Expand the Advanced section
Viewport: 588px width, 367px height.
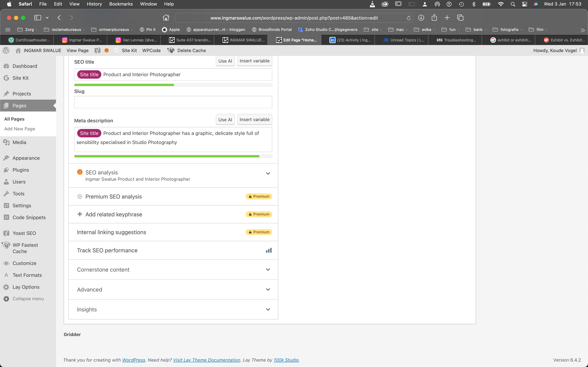pyautogui.click(x=268, y=290)
